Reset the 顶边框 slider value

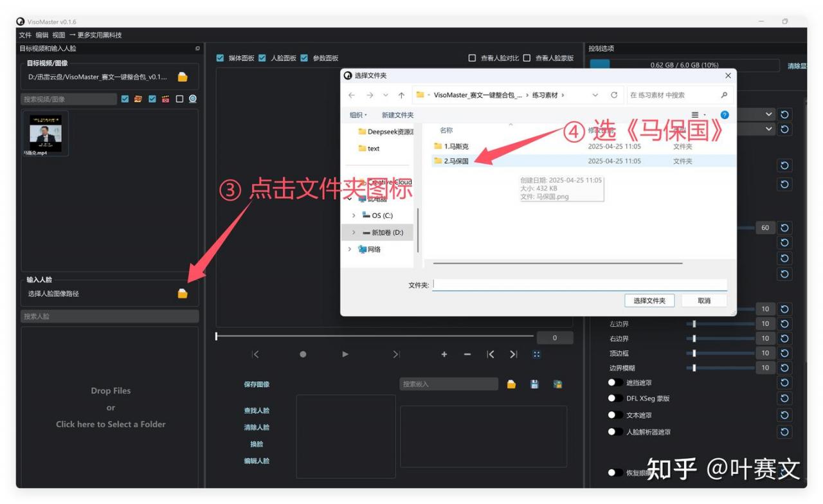pos(784,354)
